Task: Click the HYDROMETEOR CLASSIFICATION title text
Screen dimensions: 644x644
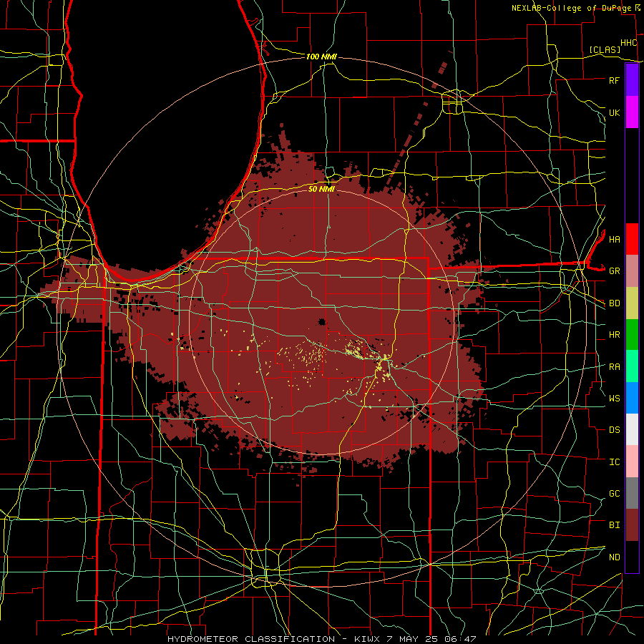Action: click(251, 639)
